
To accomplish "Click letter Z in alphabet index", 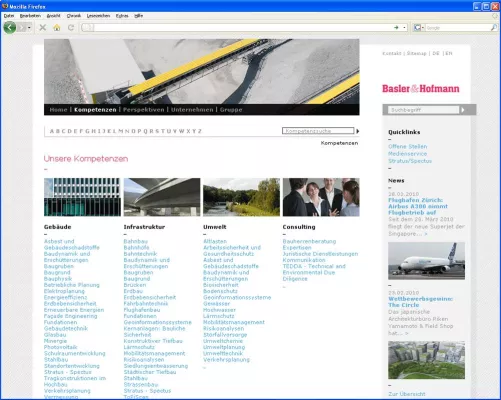I will pos(200,131).
